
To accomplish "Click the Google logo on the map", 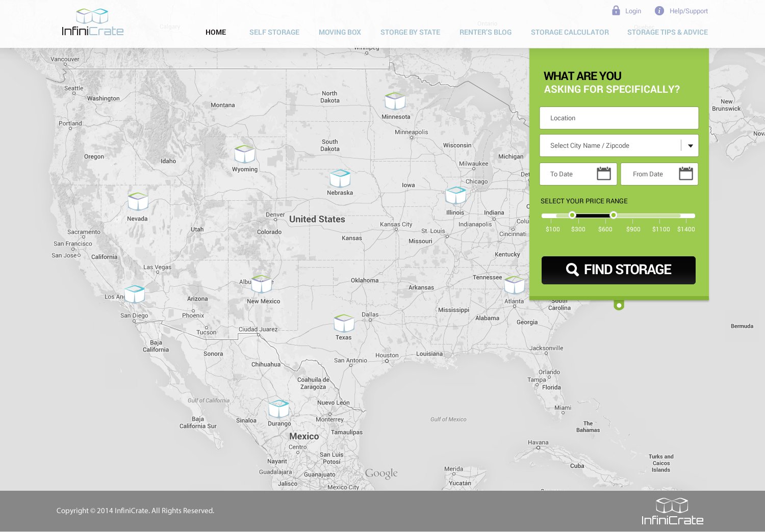I will point(381,473).
